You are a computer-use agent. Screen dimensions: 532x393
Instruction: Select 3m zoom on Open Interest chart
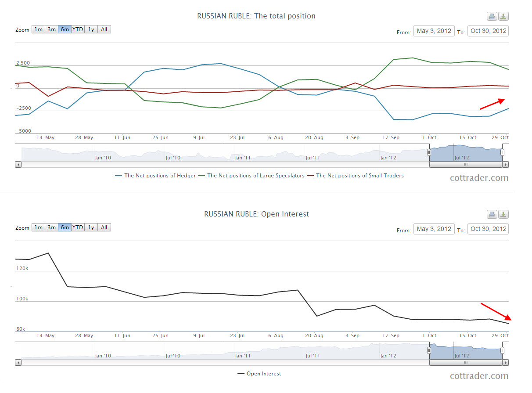pos(52,227)
